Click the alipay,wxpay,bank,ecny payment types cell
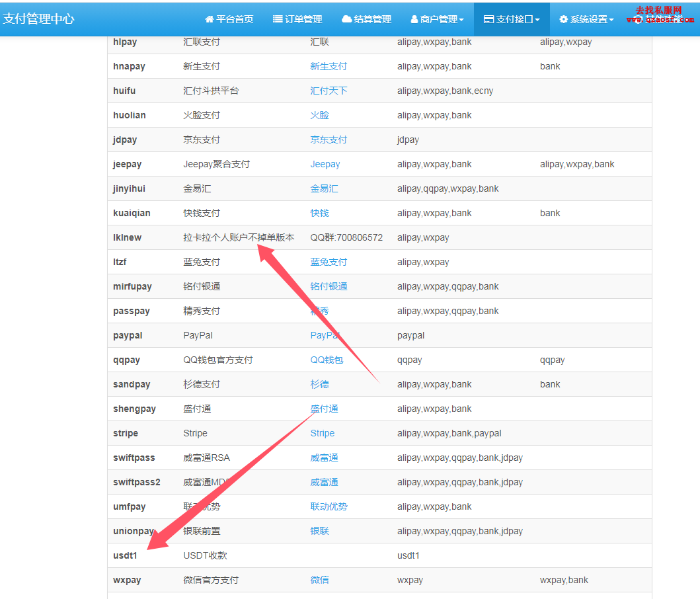 [x=445, y=91]
